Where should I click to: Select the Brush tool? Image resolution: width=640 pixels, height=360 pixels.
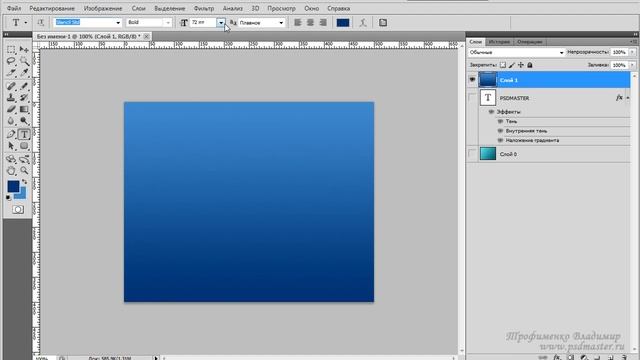pos(24,86)
